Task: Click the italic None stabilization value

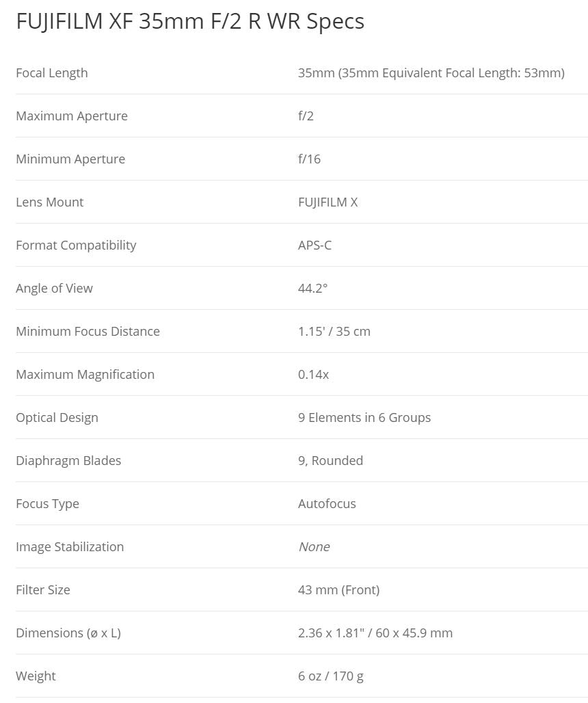Action: [x=314, y=547]
